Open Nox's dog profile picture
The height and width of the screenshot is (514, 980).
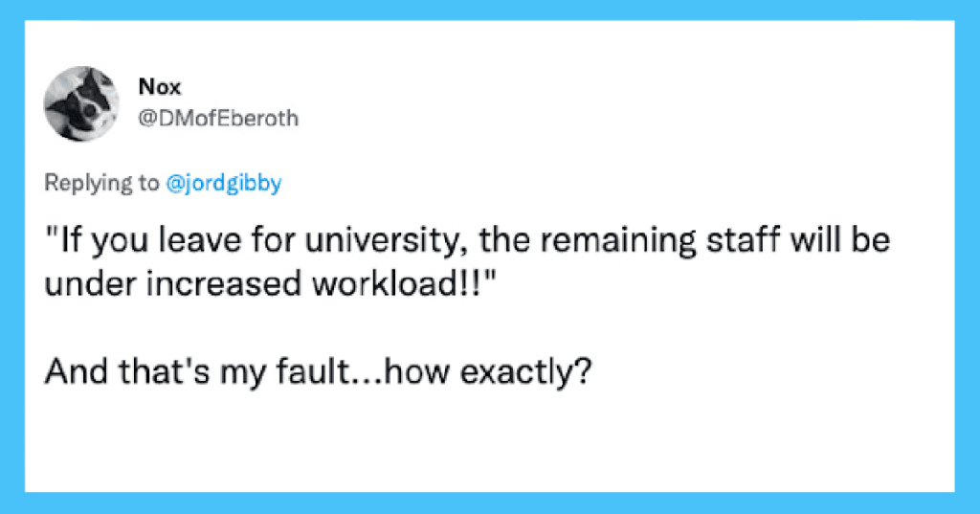click(x=81, y=103)
